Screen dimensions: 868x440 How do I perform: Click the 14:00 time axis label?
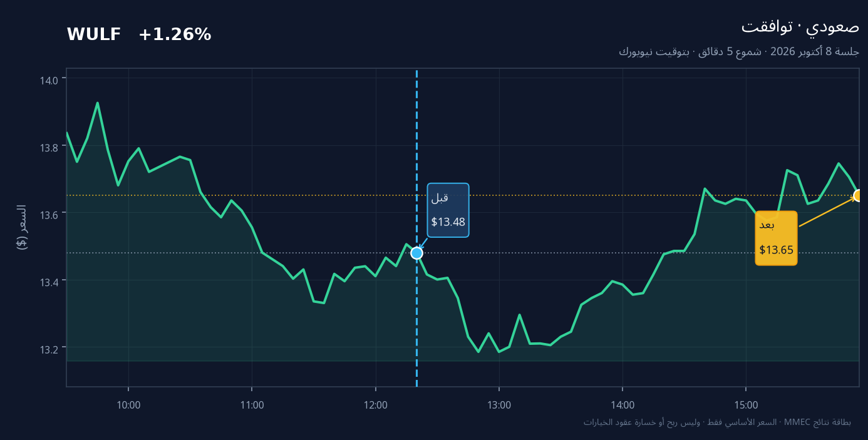pyautogui.click(x=623, y=405)
